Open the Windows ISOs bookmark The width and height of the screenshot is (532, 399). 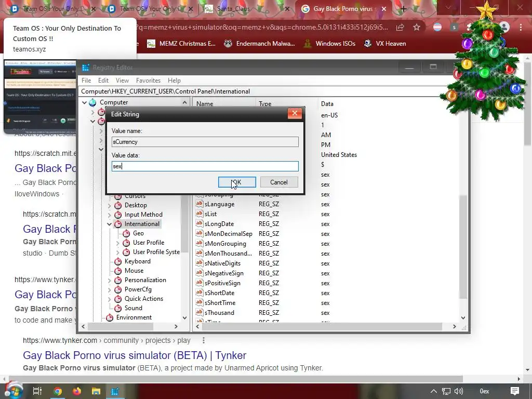(329, 44)
